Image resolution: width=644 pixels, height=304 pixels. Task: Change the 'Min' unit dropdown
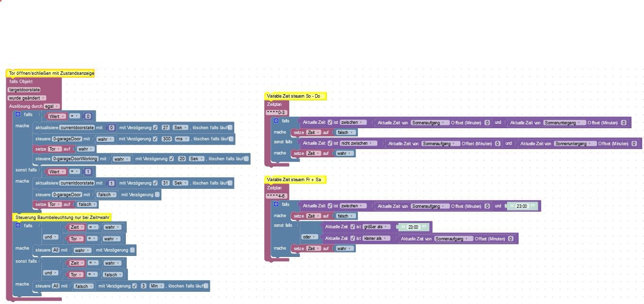(x=156, y=286)
